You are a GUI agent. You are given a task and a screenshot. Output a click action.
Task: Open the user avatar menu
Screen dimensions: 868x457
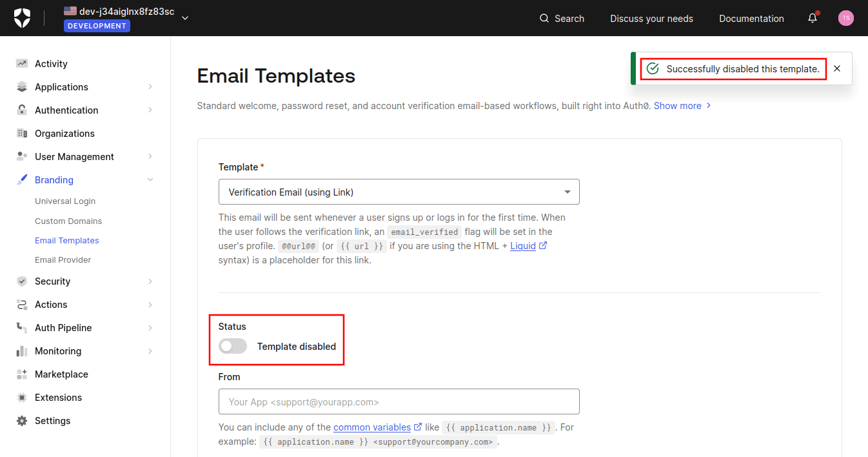click(x=846, y=18)
